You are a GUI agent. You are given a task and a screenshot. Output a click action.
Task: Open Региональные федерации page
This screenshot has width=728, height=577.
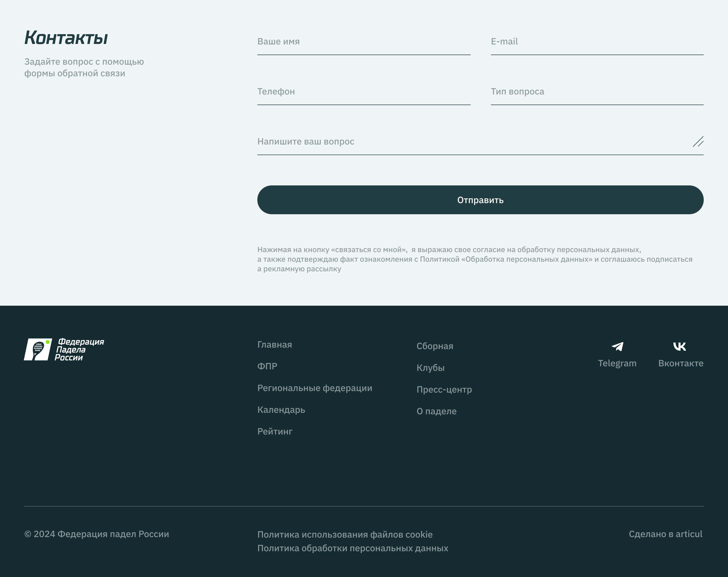[315, 388]
